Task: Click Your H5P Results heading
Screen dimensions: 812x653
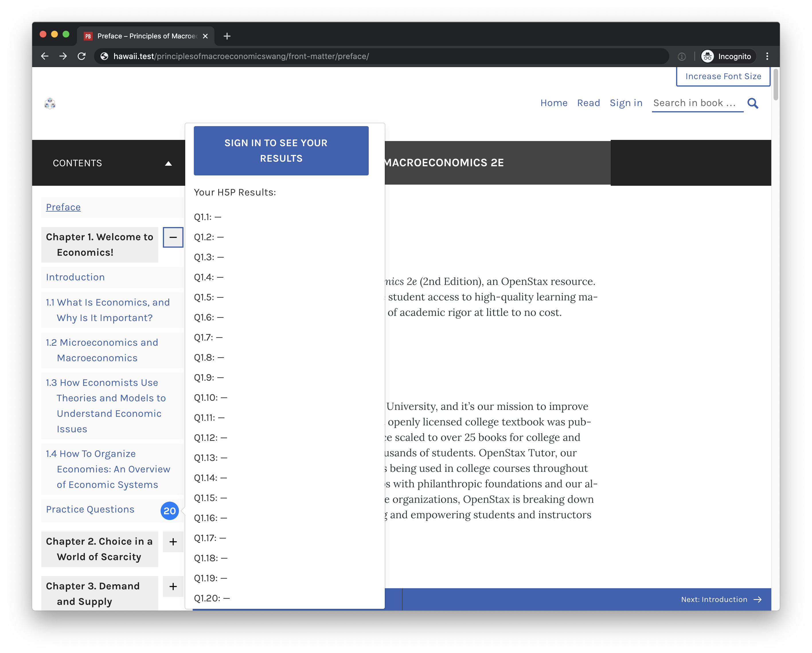Action: 235,192
